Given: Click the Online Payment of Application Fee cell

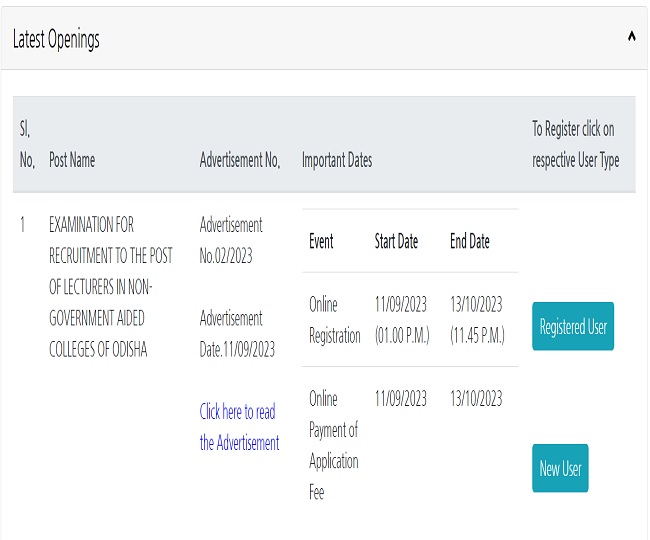Looking at the screenshot, I should pyautogui.click(x=333, y=445).
